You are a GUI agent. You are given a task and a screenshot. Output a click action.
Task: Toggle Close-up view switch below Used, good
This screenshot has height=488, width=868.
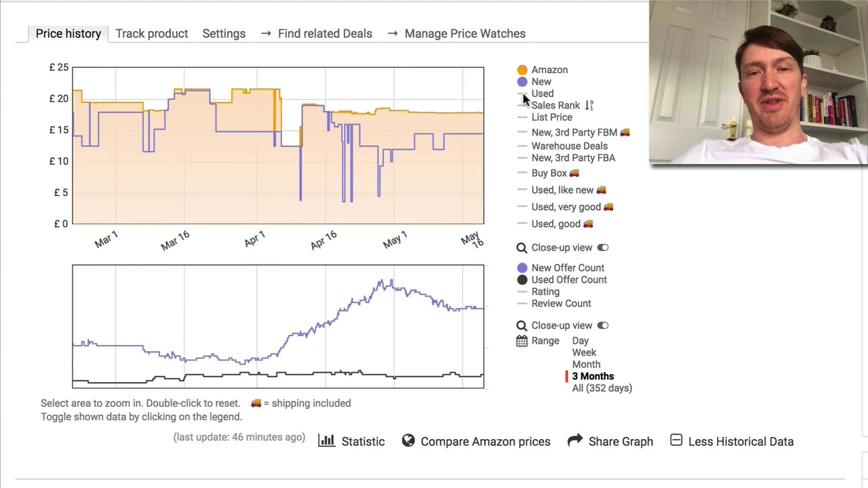point(603,248)
